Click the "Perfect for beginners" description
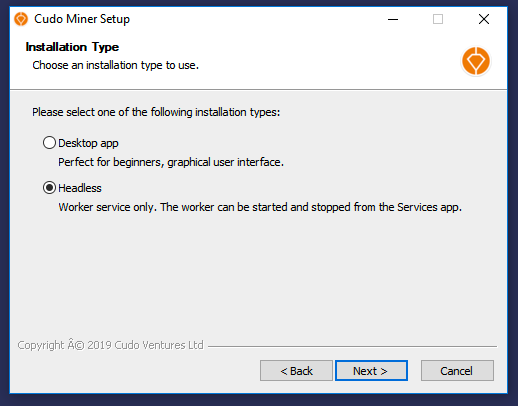This screenshot has width=518, height=406. tap(171, 162)
